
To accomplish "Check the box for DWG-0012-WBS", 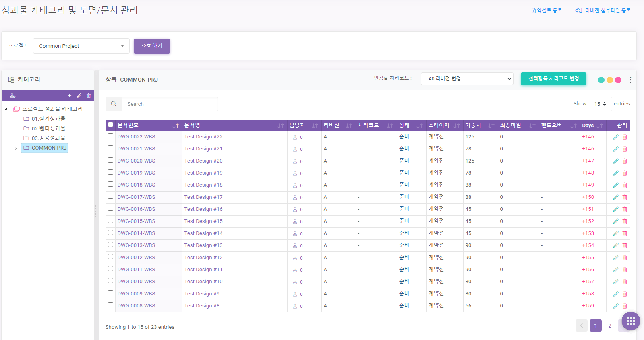I will pyautogui.click(x=110, y=257).
